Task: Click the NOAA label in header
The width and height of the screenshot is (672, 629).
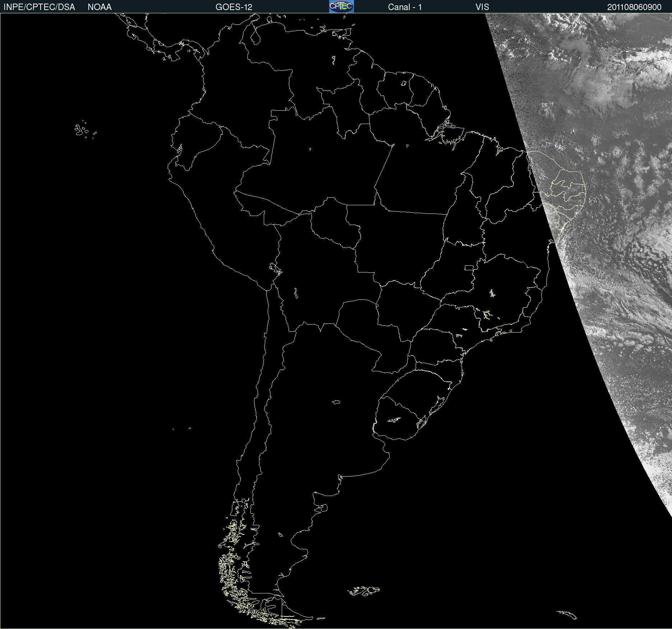Action: 100,7
